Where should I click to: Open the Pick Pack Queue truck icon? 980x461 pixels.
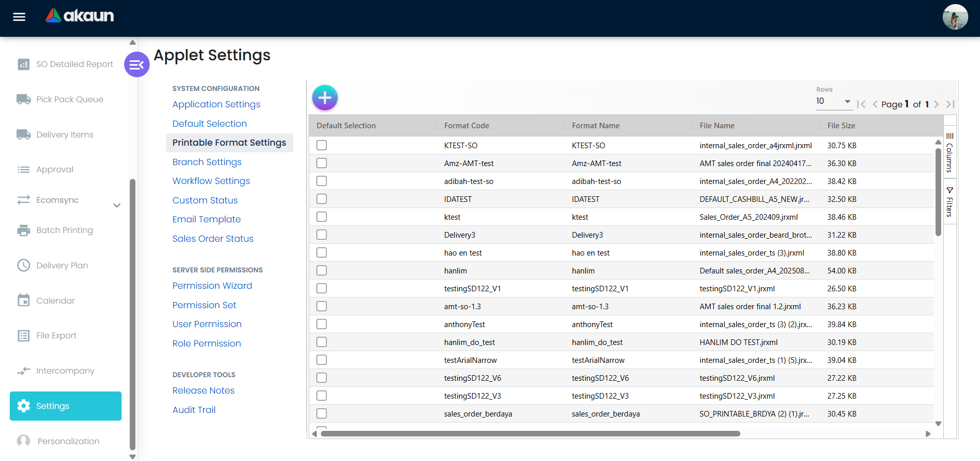tap(24, 99)
